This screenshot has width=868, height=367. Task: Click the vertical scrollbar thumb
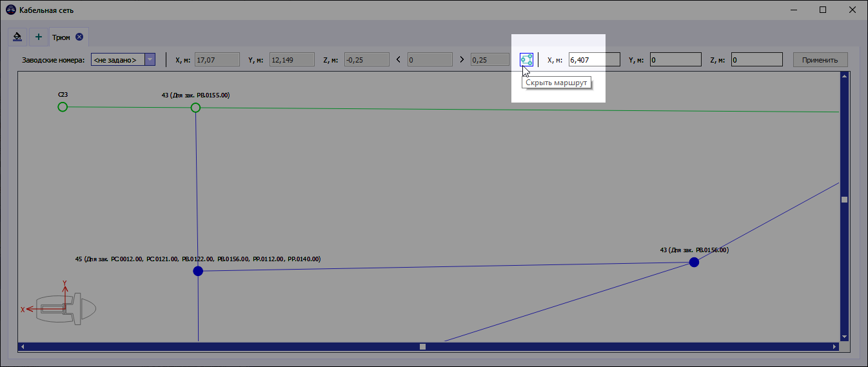click(x=844, y=199)
